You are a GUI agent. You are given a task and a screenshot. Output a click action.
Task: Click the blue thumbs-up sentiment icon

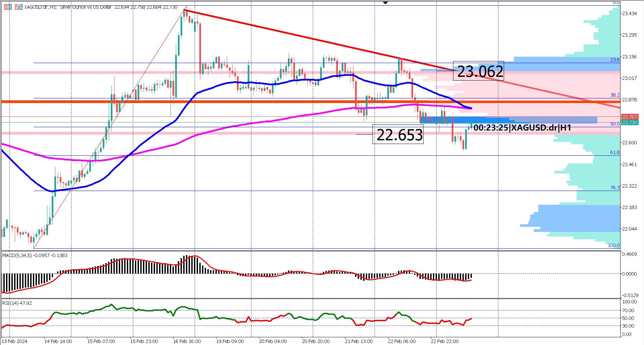21,7
